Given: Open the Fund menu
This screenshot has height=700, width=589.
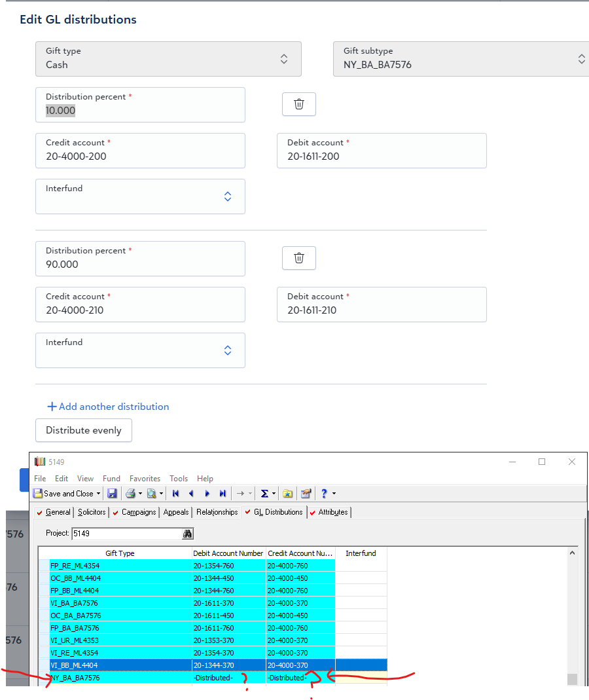Looking at the screenshot, I should click(x=111, y=479).
